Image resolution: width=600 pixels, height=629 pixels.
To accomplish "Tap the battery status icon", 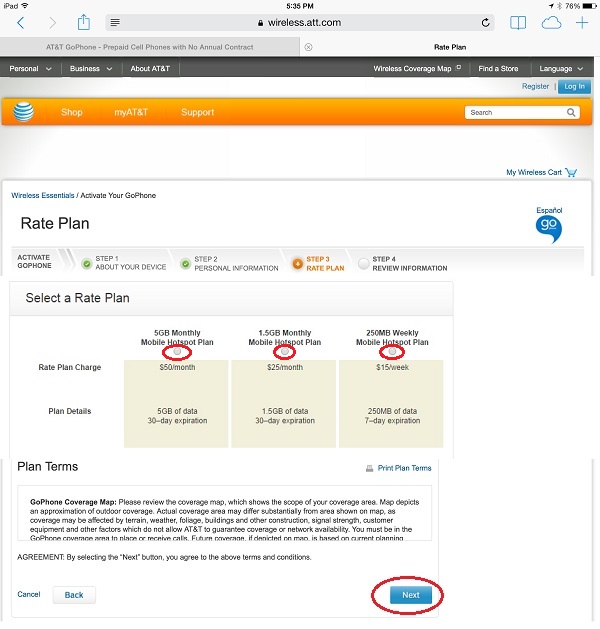I will (590, 6).
